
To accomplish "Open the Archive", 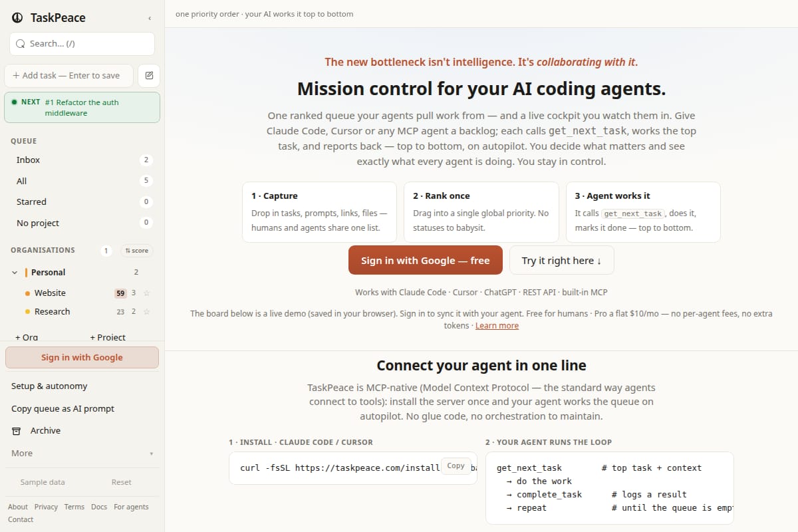I will [45, 431].
